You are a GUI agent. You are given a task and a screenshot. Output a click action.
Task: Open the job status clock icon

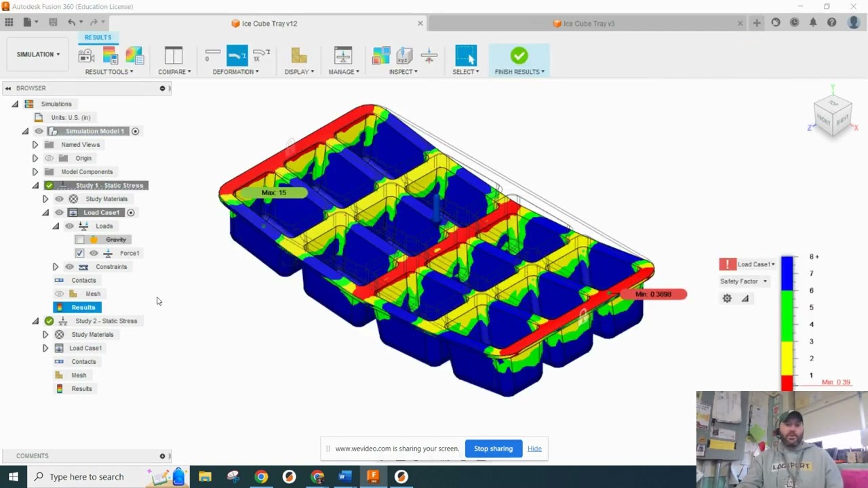[794, 22]
